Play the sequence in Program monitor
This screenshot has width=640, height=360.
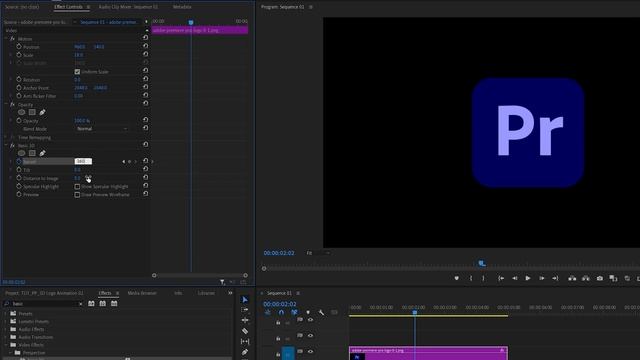coord(528,278)
